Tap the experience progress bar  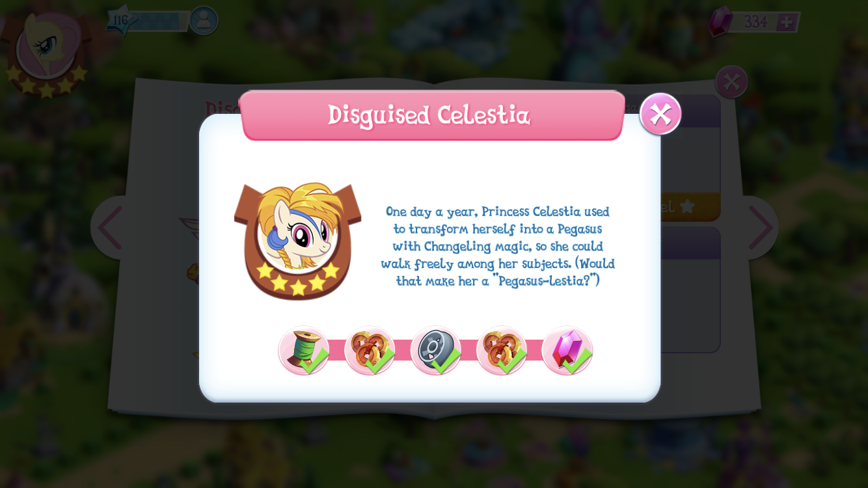tap(159, 21)
